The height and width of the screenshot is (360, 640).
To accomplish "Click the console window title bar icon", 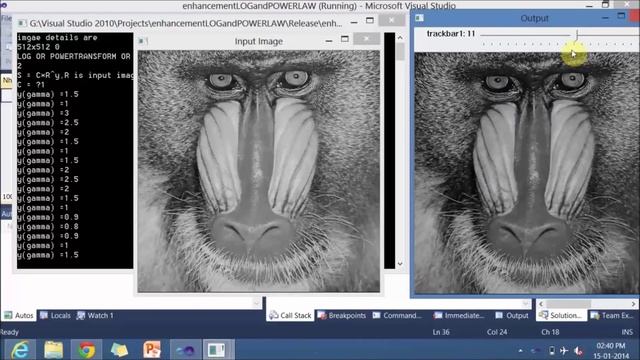I will tap(22, 23).
